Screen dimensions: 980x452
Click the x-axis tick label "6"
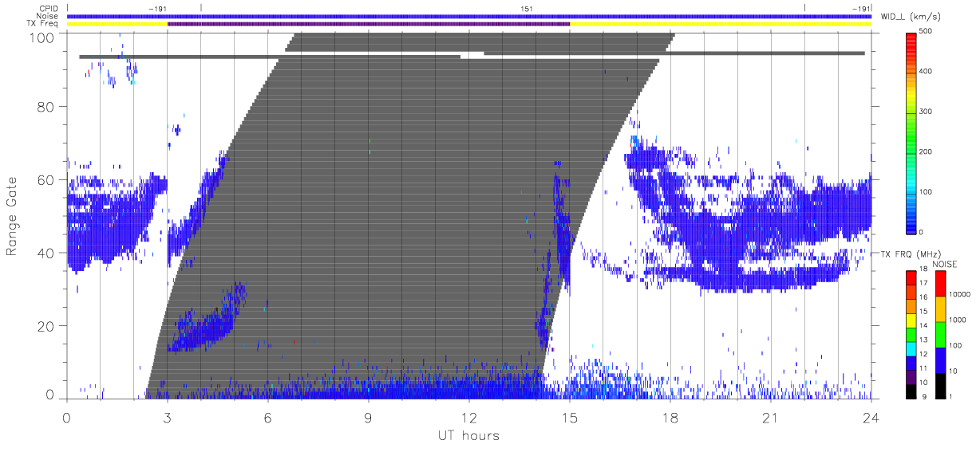click(268, 418)
